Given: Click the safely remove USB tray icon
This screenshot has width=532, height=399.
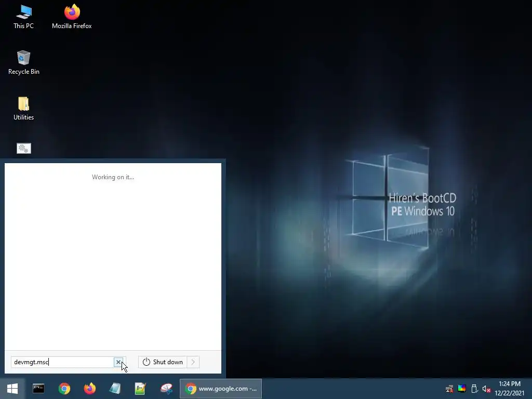Looking at the screenshot, I should (474, 389).
